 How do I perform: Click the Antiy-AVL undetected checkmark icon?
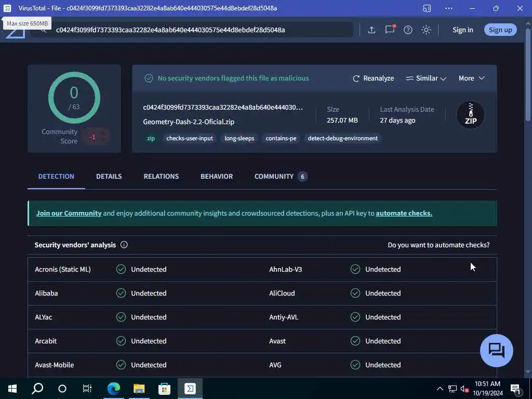pyautogui.click(x=355, y=317)
